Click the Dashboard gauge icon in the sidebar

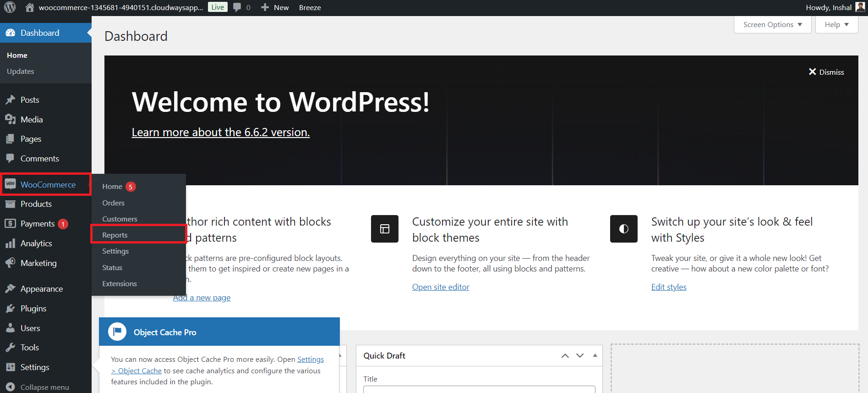pyautogui.click(x=10, y=33)
